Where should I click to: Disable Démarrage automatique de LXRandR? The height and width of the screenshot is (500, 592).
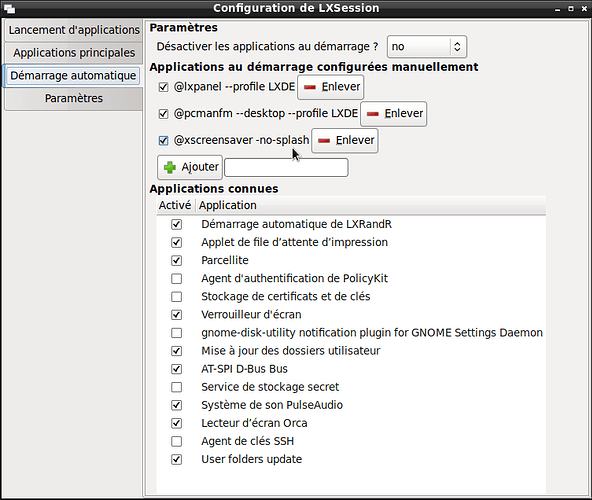coord(176,224)
